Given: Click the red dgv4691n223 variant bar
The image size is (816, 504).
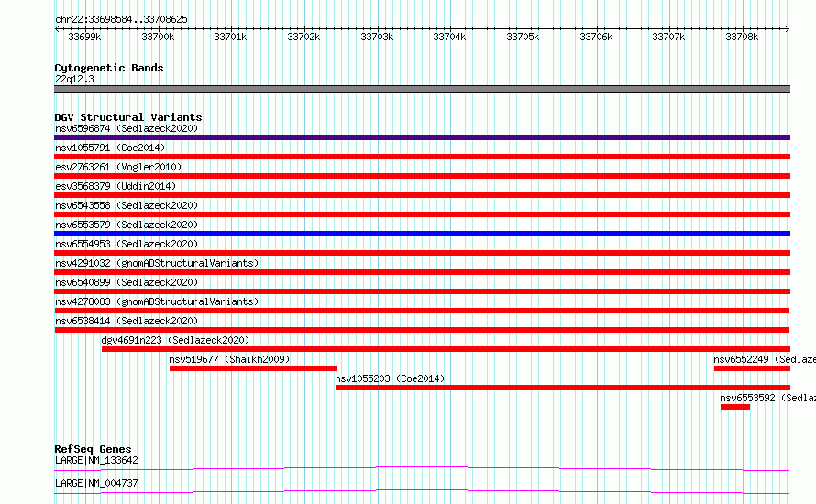Looking at the screenshot, I should pos(446,349).
